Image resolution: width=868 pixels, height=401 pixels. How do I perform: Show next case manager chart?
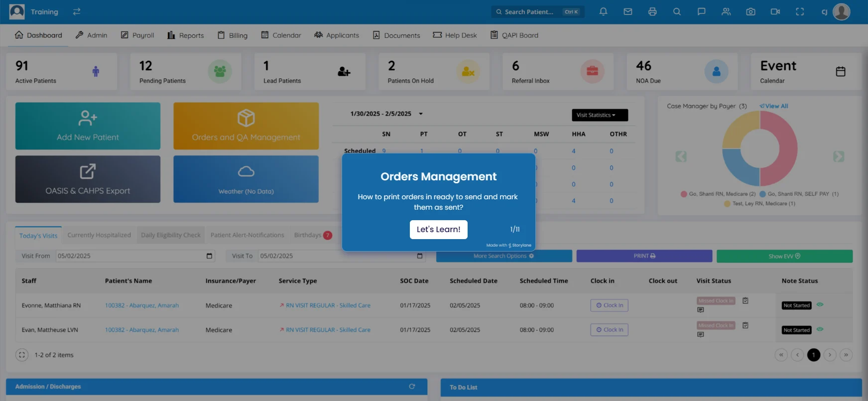pos(839,156)
